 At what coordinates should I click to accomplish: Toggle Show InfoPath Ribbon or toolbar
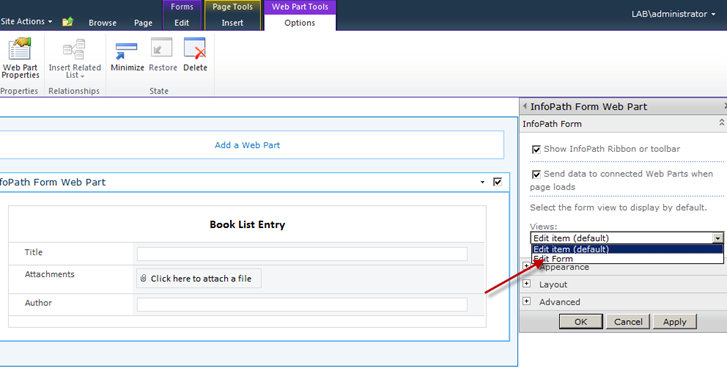click(536, 149)
